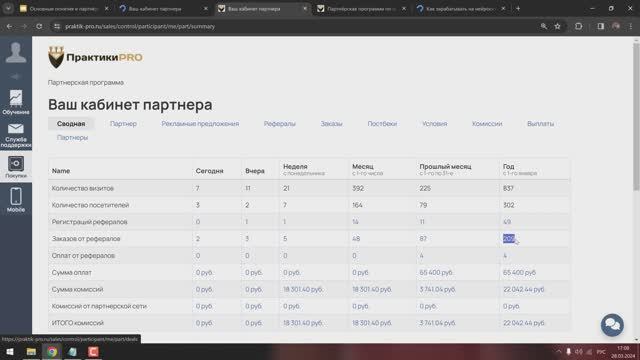The image size is (640, 360).
Task: Click the zoom magnifier icon in the address bar
Action: coord(544,26)
